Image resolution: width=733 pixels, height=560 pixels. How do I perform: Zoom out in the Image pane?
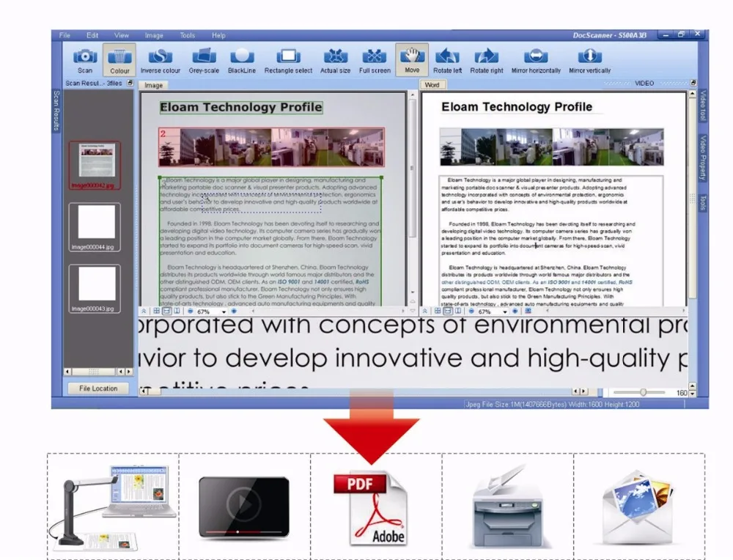click(x=191, y=311)
